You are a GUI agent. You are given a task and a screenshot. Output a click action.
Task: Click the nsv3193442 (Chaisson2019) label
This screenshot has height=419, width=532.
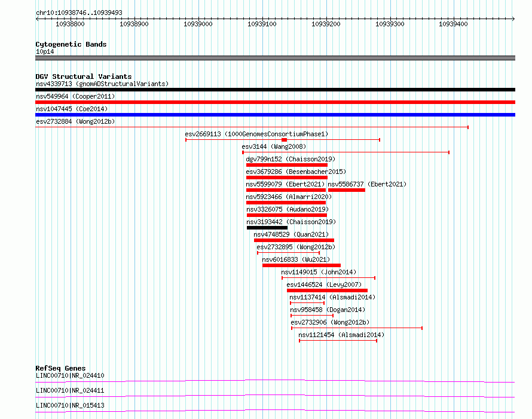click(291, 222)
